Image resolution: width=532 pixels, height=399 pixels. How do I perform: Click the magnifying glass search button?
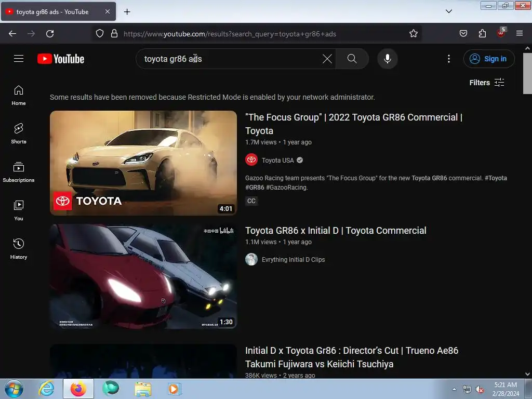pyautogui.click(x=352, y=59)
